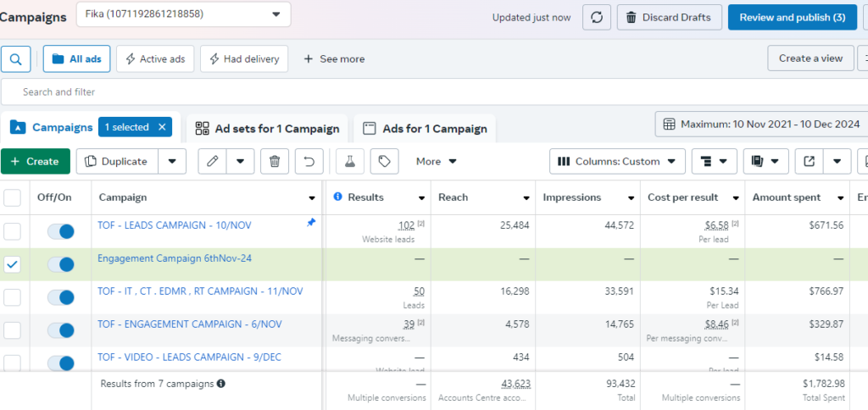Open the Duplicate options dropdown arrow

[x=172, y=161]
